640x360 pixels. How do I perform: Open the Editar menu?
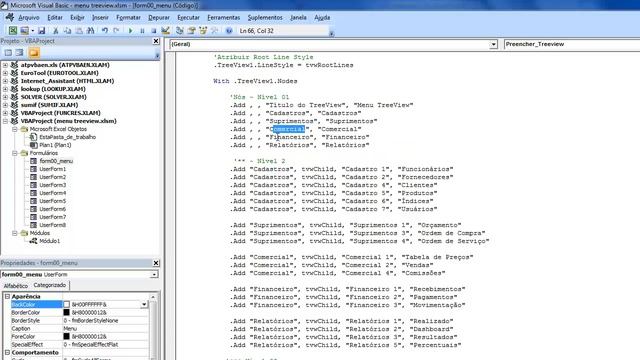55,18
